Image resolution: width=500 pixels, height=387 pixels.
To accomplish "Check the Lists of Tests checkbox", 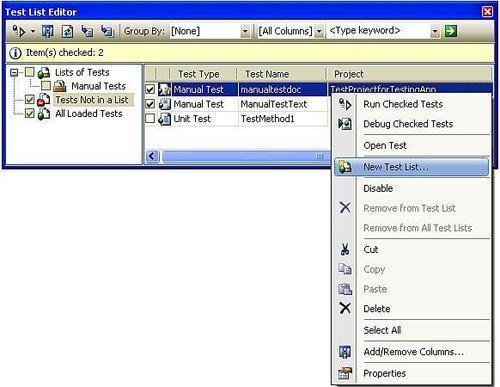I will (x=30, y=72).
